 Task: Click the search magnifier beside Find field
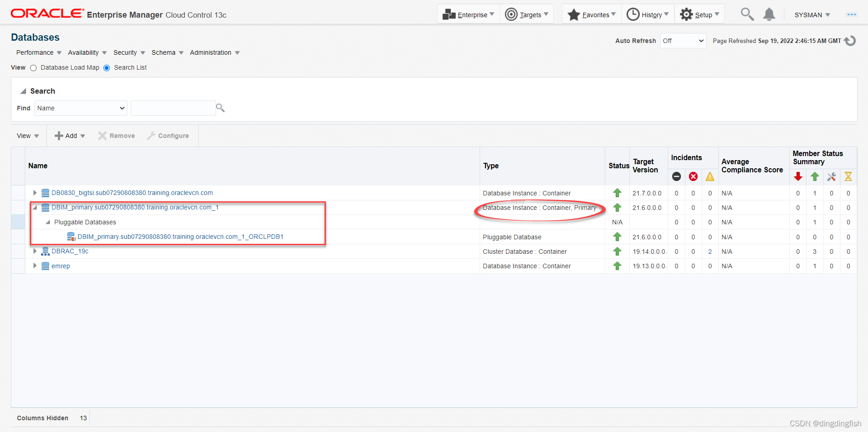click(x=220, y=108)
